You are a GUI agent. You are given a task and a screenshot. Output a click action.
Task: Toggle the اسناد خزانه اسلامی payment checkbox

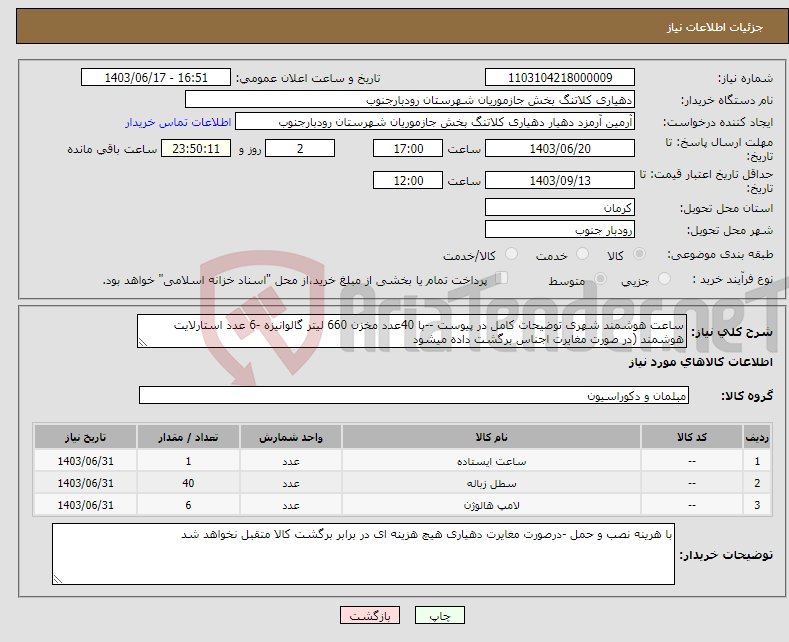[x=502, y=278]
